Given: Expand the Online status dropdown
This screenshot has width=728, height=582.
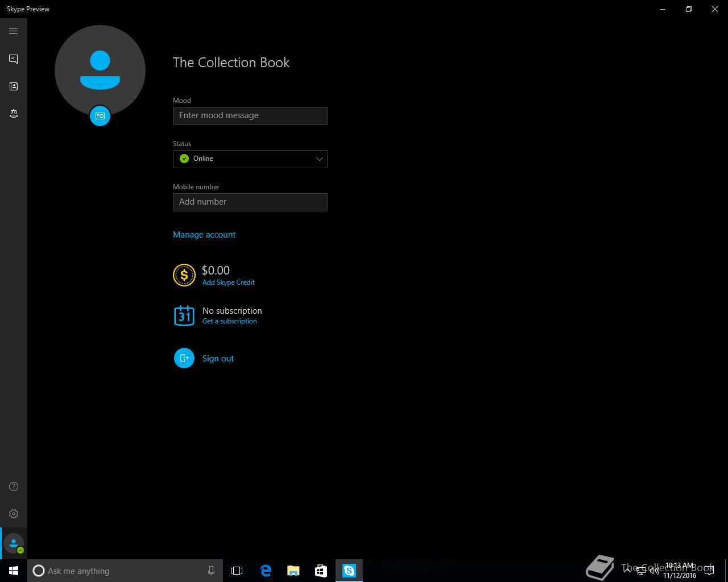Looking at the screenshot, I should click(x=250, y=159).
